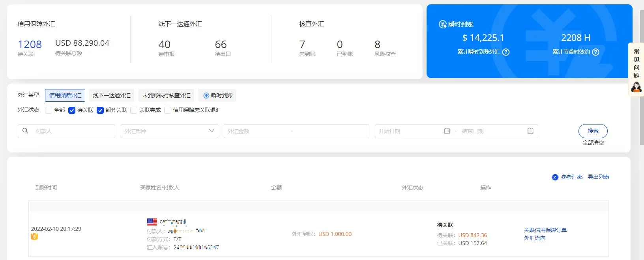Screen dimensions: 644x260
Task: Click the 瞬时到账 tab lightning icon
Action: [206, 95]
